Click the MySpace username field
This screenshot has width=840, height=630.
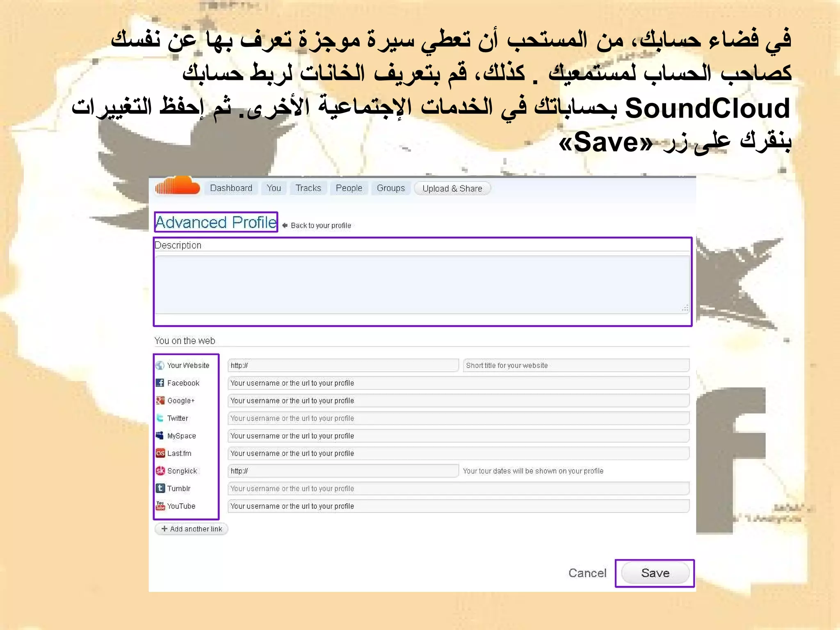coord(459,436)
